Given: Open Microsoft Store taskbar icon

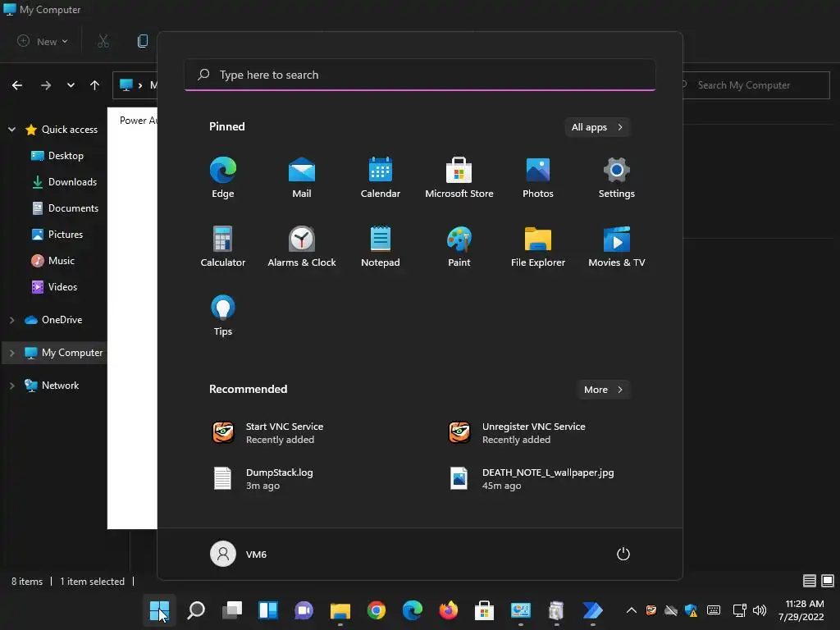Looking at the screenshot, I should (x=484, y=610).
